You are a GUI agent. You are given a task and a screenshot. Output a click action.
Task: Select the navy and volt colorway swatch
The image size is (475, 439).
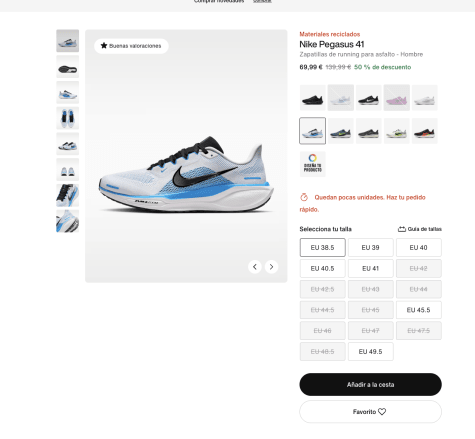(340, 131)
